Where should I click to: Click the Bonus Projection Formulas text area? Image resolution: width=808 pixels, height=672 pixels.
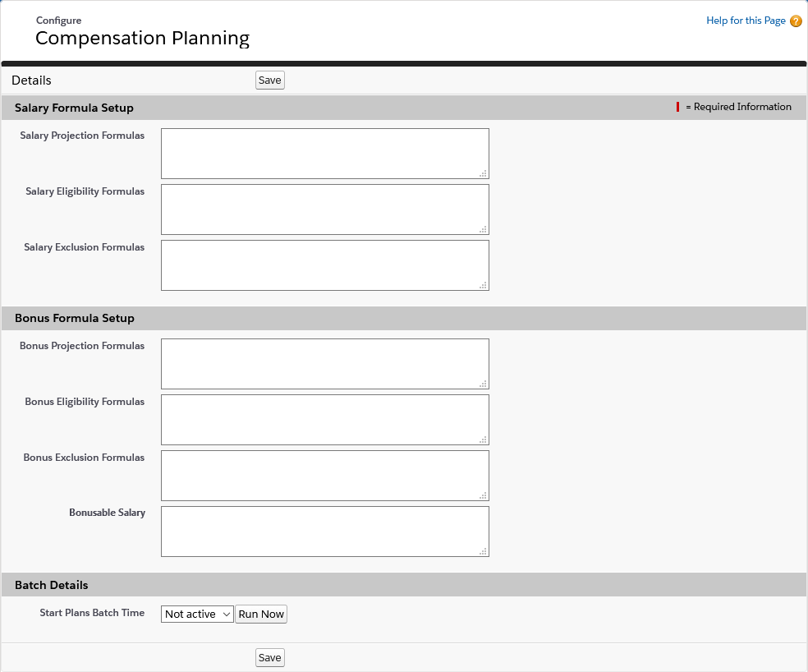(324, 363)
